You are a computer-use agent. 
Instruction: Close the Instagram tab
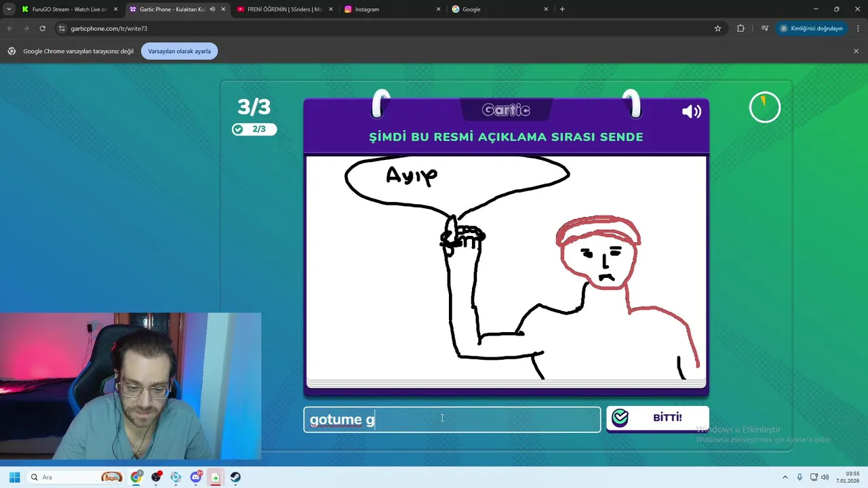coord(438,9)
